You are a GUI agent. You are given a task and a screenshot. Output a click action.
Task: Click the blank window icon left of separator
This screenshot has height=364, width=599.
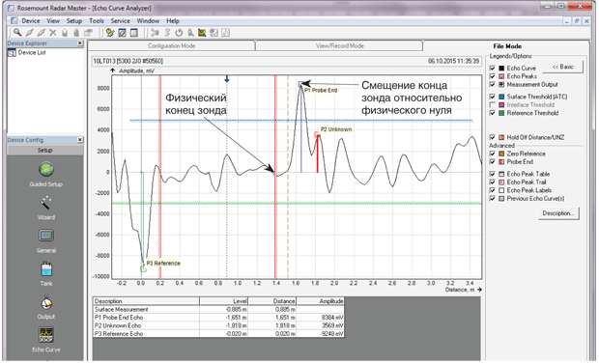click(x=133, y=33)
